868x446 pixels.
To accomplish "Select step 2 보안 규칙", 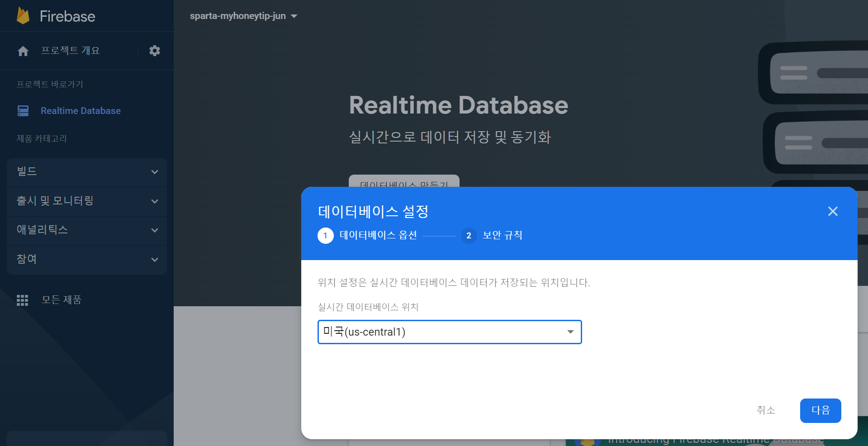I will click(492, 235).
